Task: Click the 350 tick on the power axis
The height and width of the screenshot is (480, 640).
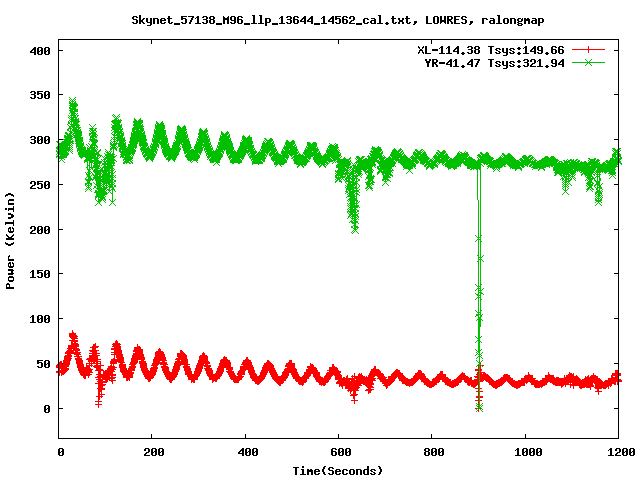Action: (40, 95)
